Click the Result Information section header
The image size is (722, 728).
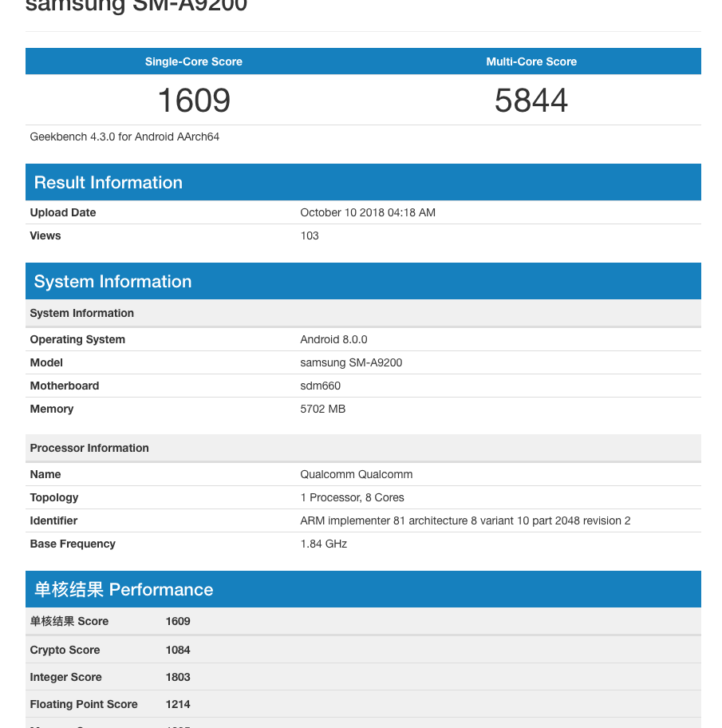(108, 182)
